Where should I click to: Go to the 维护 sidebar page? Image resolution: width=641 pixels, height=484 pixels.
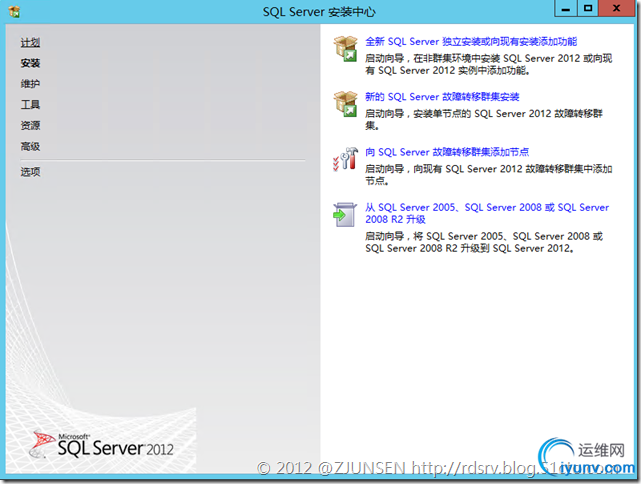click(30, 84)
